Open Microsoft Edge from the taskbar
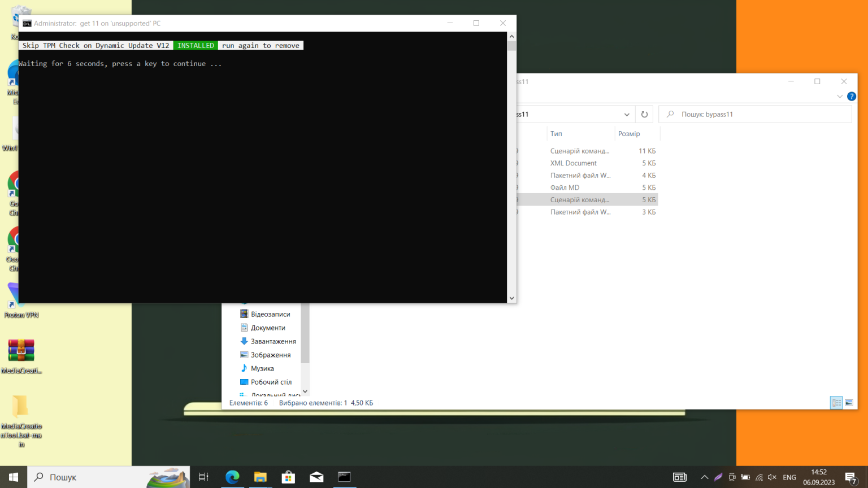868x488 pixels. click(x=232, y=477)
